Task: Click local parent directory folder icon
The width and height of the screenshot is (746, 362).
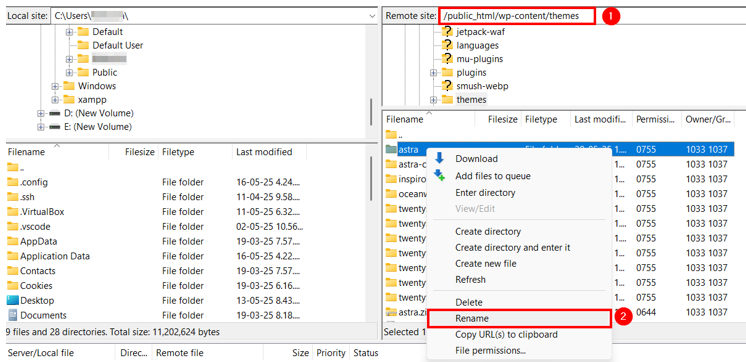Action: click(x=13, y=167)
